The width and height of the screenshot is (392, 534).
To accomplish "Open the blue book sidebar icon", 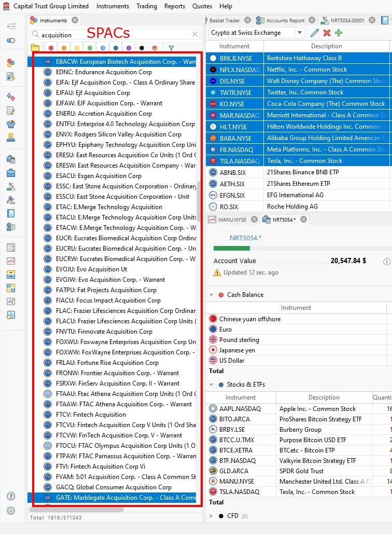I will (x=11, y=213).
